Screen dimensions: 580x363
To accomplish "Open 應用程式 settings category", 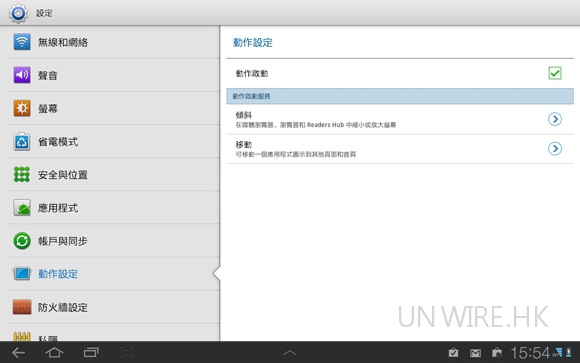I will pos(113,208).
